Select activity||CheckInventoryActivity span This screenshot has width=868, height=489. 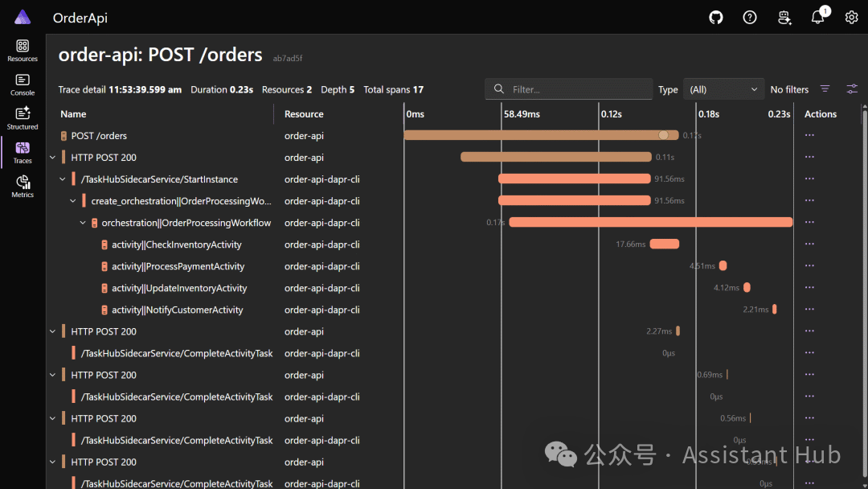click(x=177, y=244)
